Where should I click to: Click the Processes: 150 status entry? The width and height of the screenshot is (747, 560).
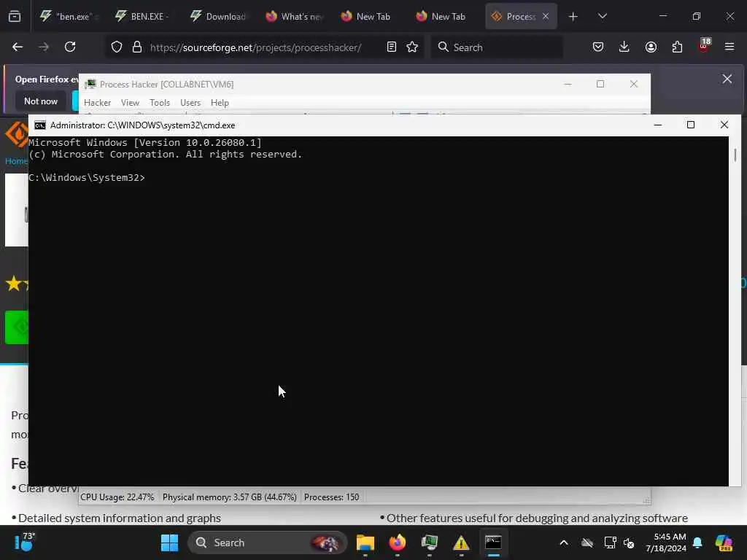click(x=332, y=497)
